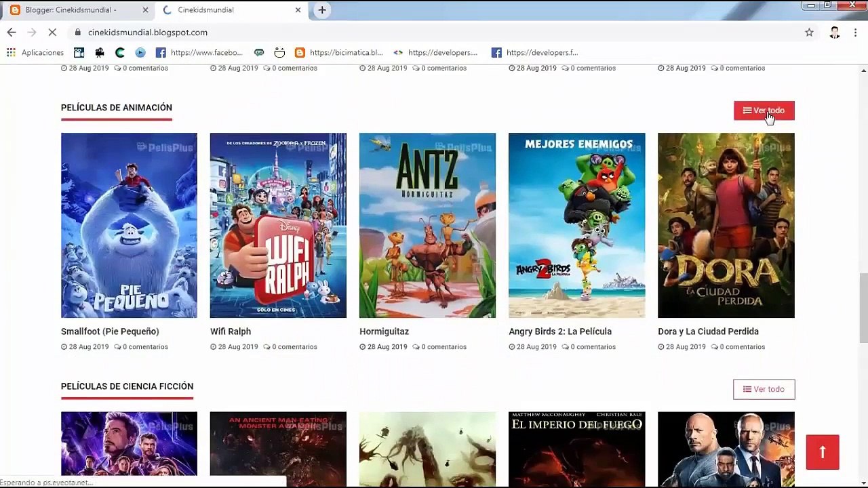
Task: Open the https://www.facebo... bookmark
Action: tap(199, 52)
